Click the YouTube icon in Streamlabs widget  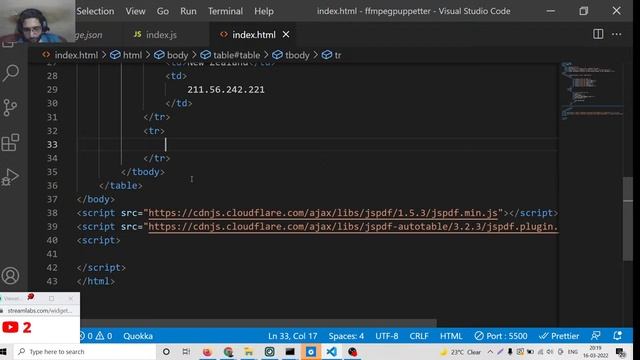tap(10, 327)
